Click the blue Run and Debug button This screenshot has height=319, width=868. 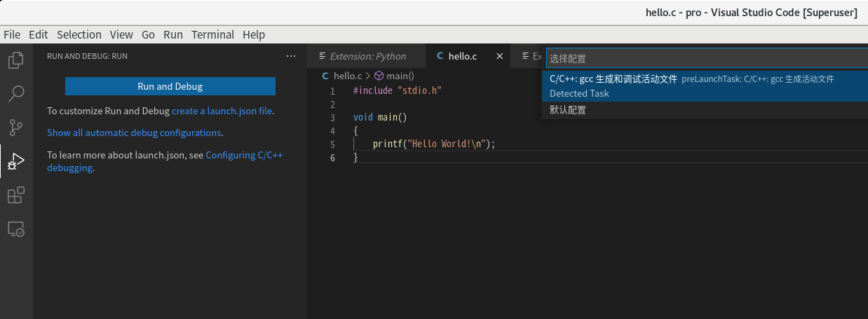pyautogui.click(x=170, y=86)
